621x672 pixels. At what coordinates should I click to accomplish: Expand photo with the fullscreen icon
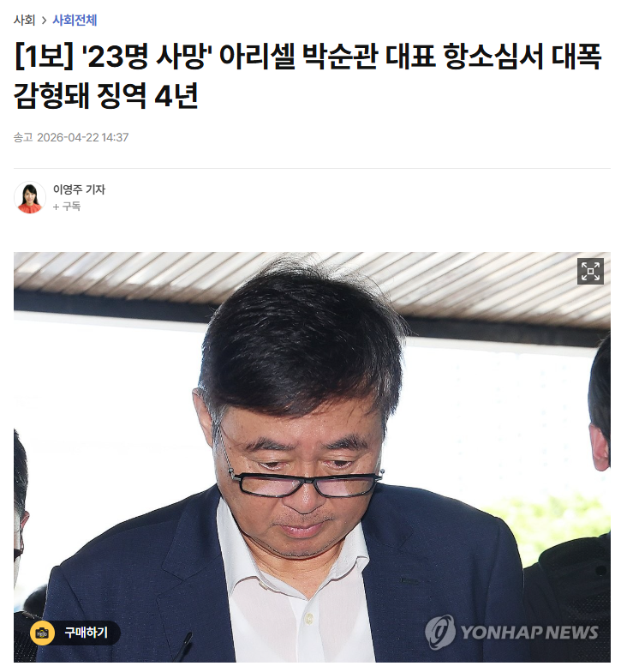590,271
